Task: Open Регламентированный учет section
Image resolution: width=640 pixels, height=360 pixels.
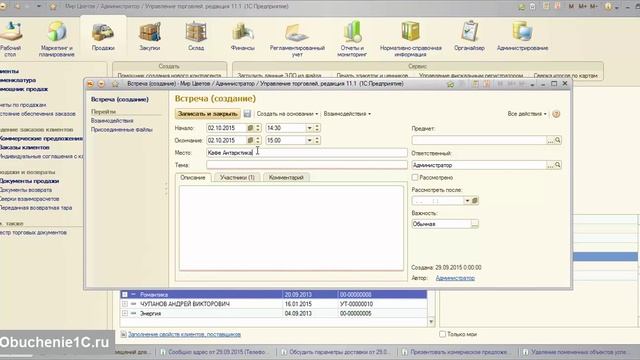Action: (297, 39)
